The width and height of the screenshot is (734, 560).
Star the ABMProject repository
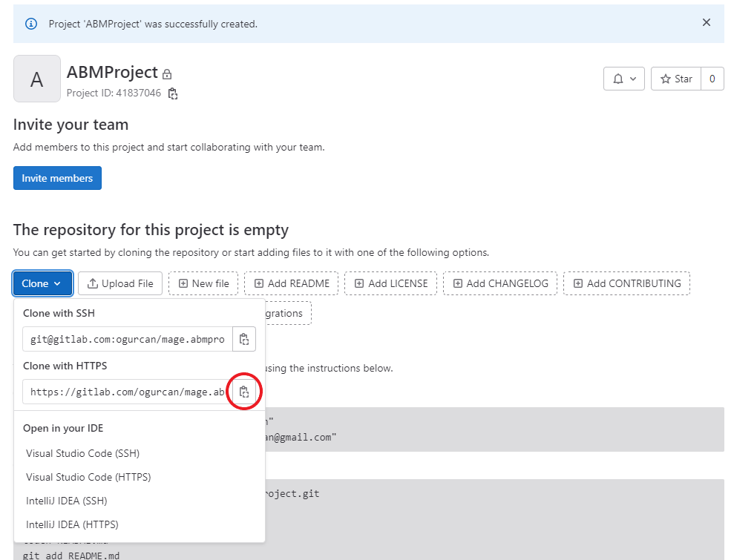coord(676,79)
